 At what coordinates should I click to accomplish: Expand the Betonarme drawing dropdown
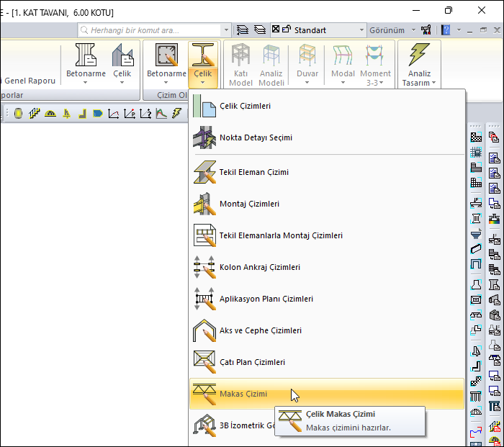click(166, 78)
